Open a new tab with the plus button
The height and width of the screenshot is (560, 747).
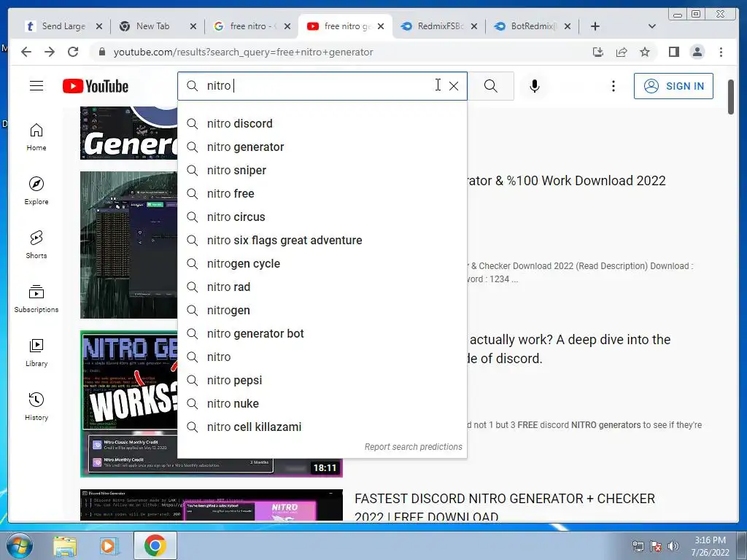pyautogui.click(x=595, y=26)
